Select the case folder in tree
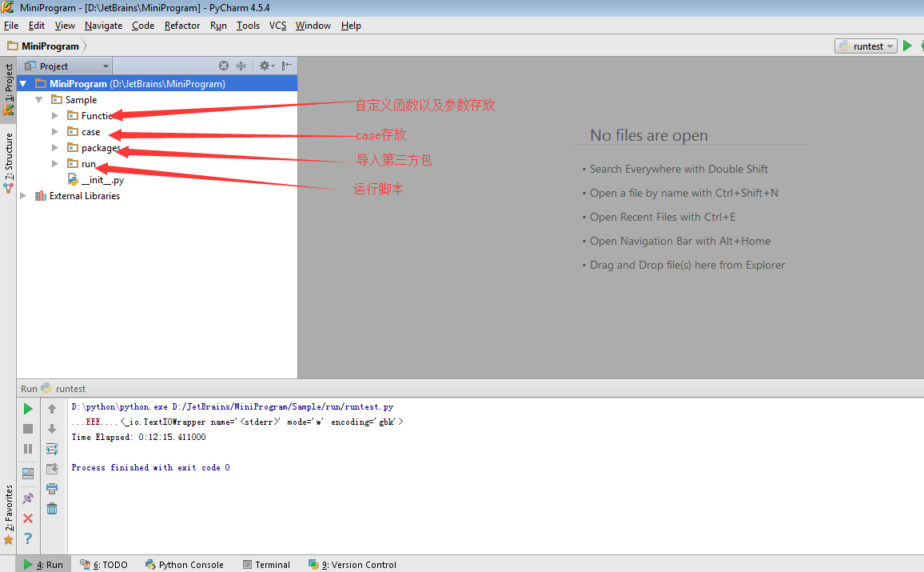The width and height of the screenshot is (924, 572). pyautogui.click(x=84, y=132)
